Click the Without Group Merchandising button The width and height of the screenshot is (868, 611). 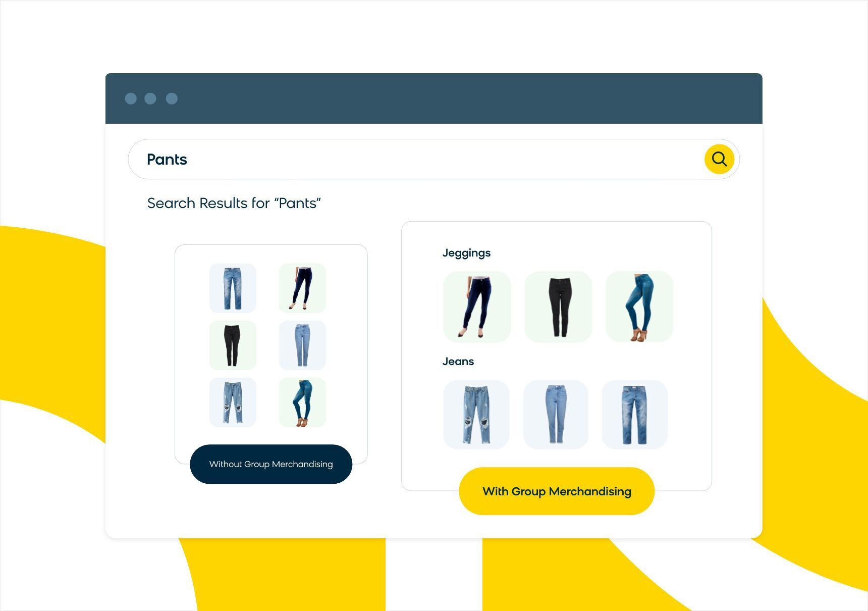271,464
